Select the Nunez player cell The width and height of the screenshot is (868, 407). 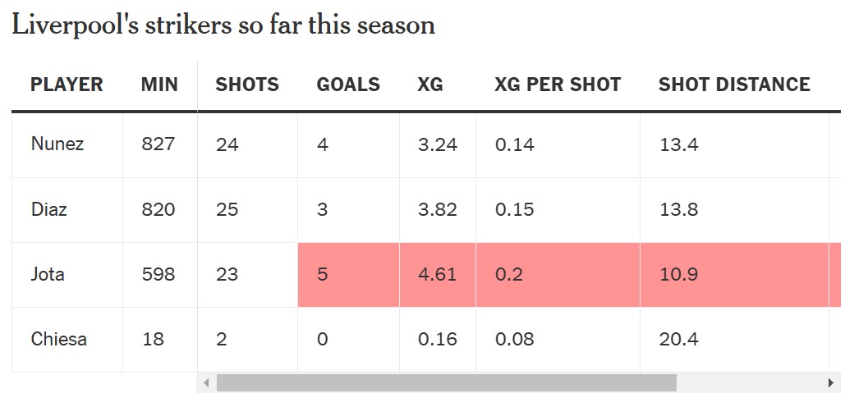pos(57,144)
